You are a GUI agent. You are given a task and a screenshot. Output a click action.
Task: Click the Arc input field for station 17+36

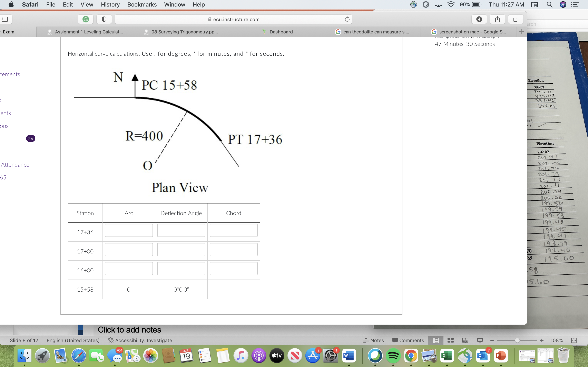point(129,230)
